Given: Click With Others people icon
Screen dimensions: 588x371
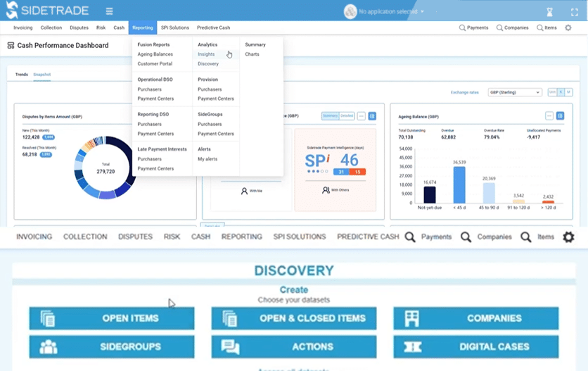Looking at the screenshot, I should 326,190.
